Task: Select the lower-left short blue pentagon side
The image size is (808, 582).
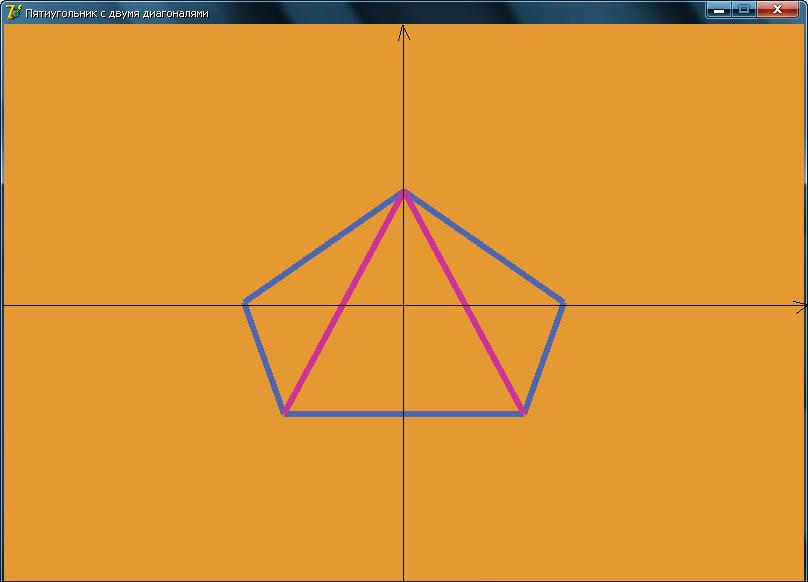Action: tap(265, 357)
